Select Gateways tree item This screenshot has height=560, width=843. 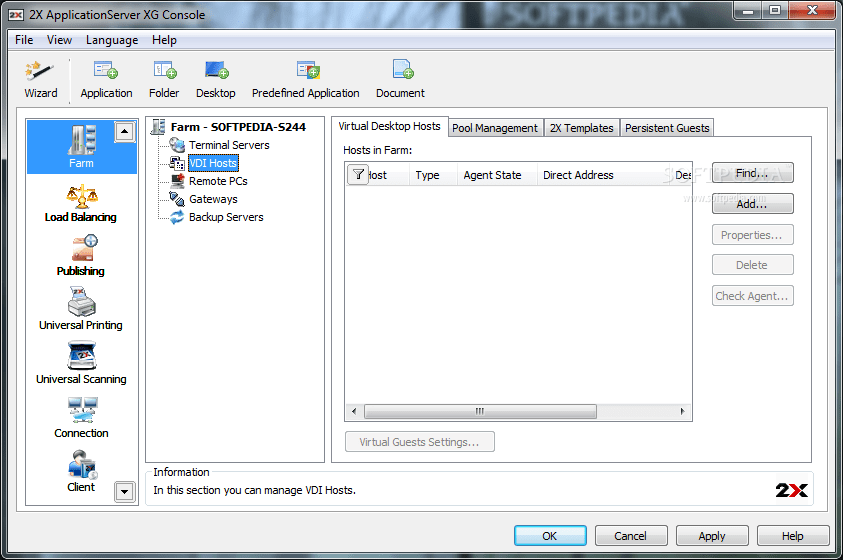[x=213, y=199]
